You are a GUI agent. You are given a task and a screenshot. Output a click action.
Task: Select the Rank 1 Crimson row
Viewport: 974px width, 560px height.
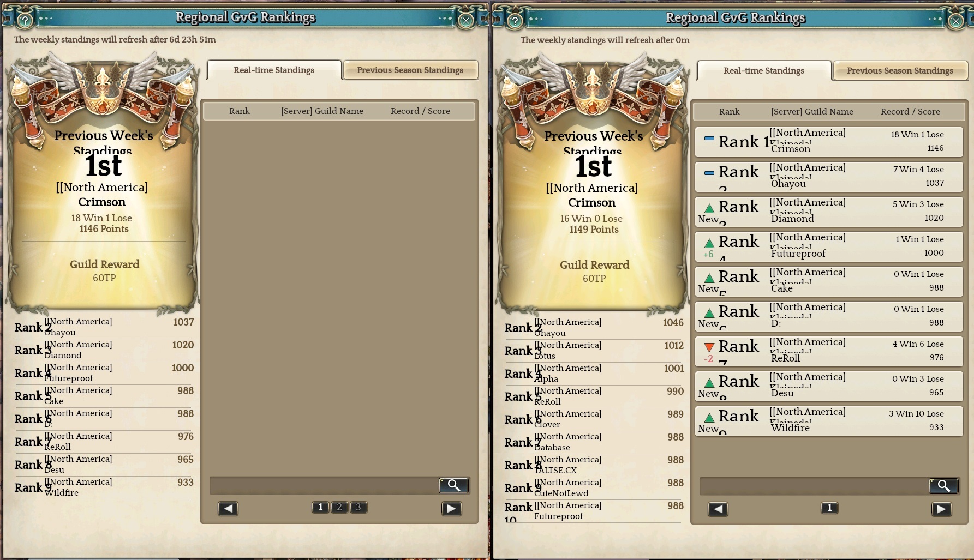[x=828, y=141]
